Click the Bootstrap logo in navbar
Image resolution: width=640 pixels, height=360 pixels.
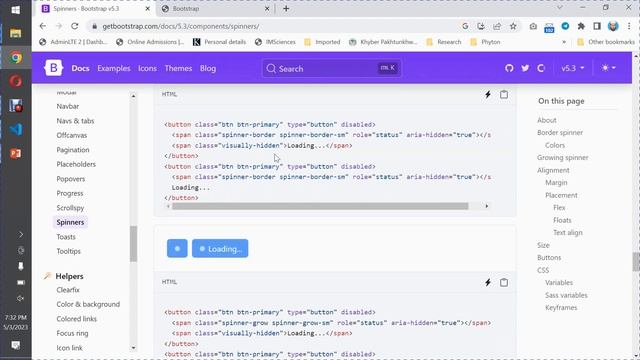[53, 68]
